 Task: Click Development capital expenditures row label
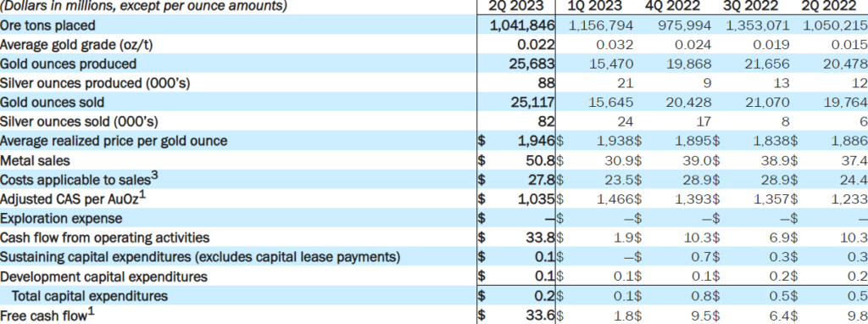click(103, 277)
